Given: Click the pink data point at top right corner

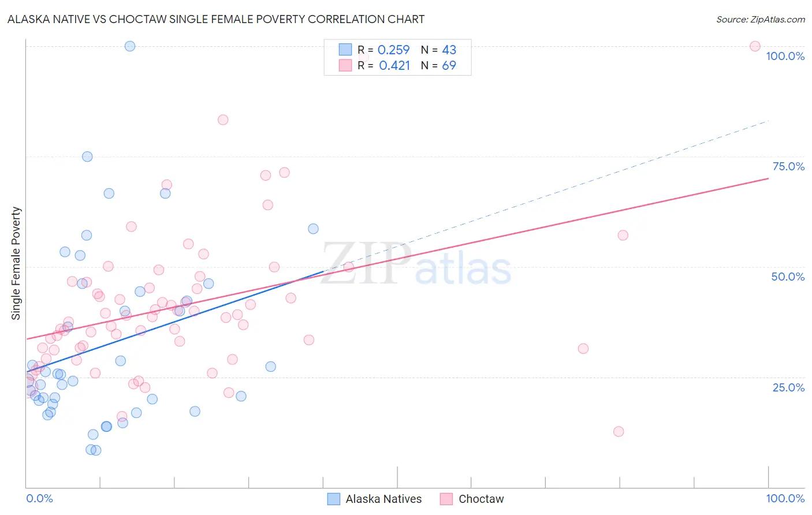Looking at the screenshot, I should click(755, 46).
